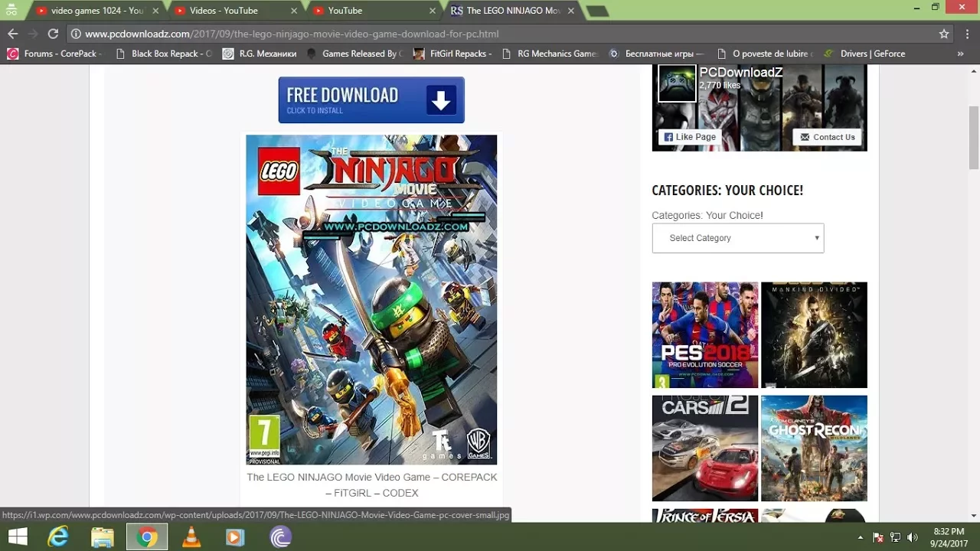980x551 pixels.
Task: Click the profile icon at top-left of Chrome
Action: point(11,9)
